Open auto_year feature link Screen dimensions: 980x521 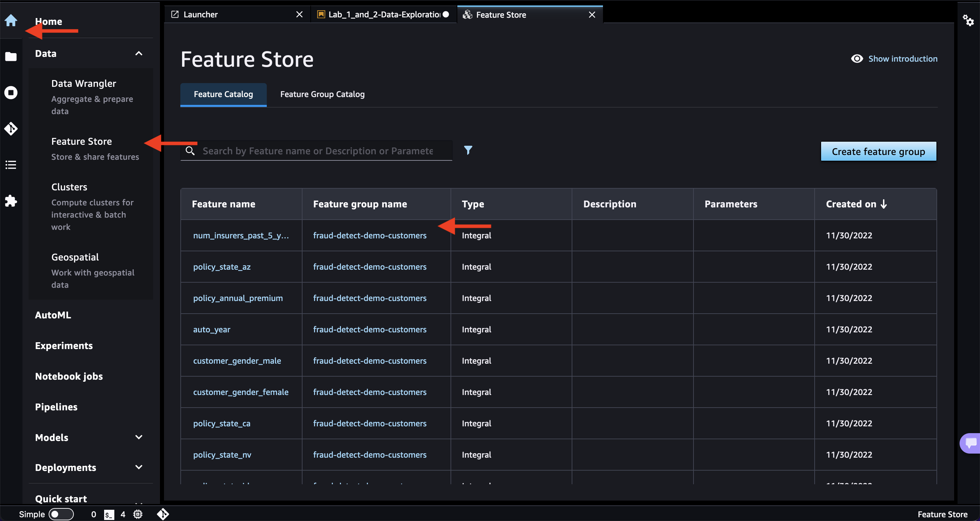212,329
